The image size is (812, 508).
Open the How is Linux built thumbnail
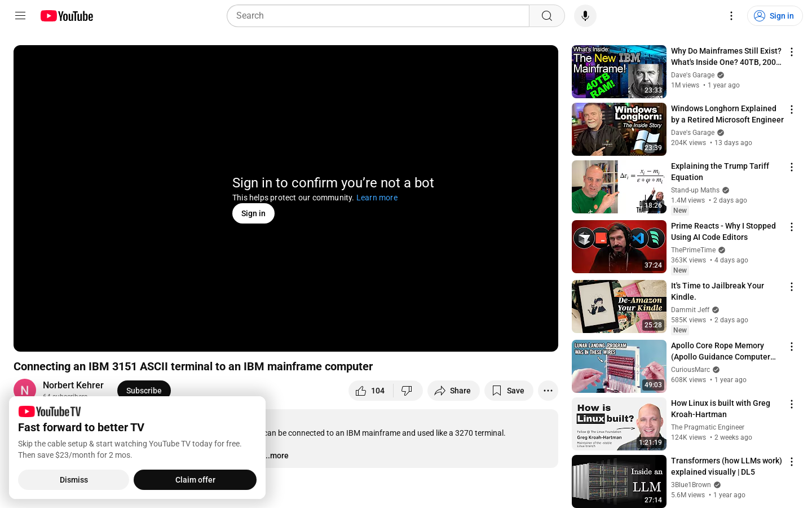tap(619, 424)
